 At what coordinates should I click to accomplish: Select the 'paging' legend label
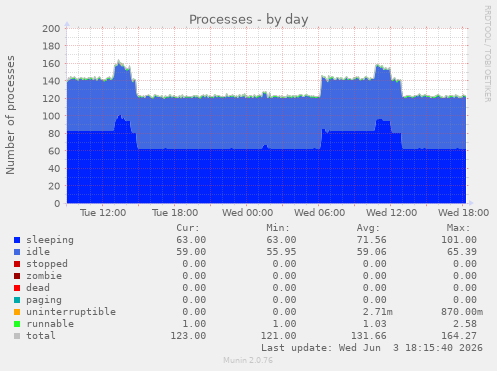44,300
